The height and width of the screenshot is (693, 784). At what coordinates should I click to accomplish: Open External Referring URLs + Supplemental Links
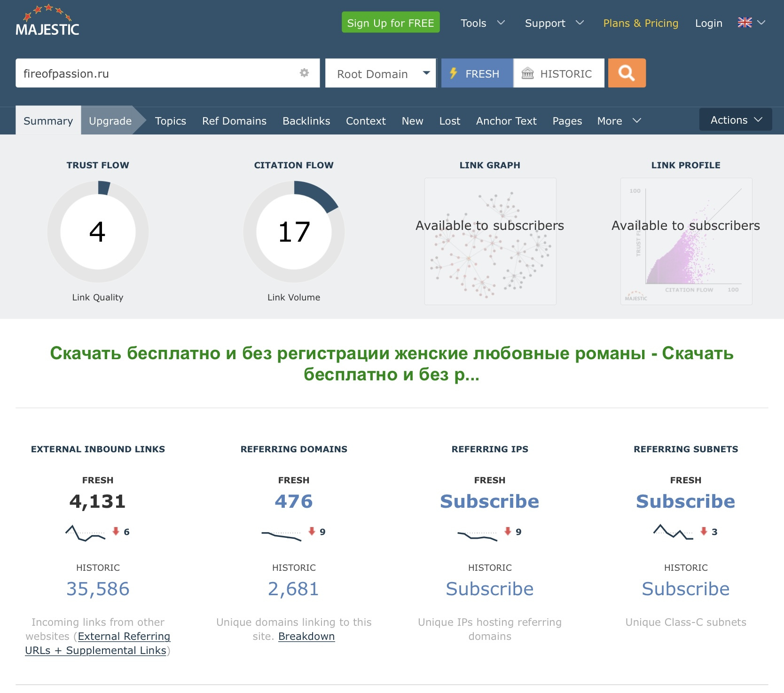98,643
